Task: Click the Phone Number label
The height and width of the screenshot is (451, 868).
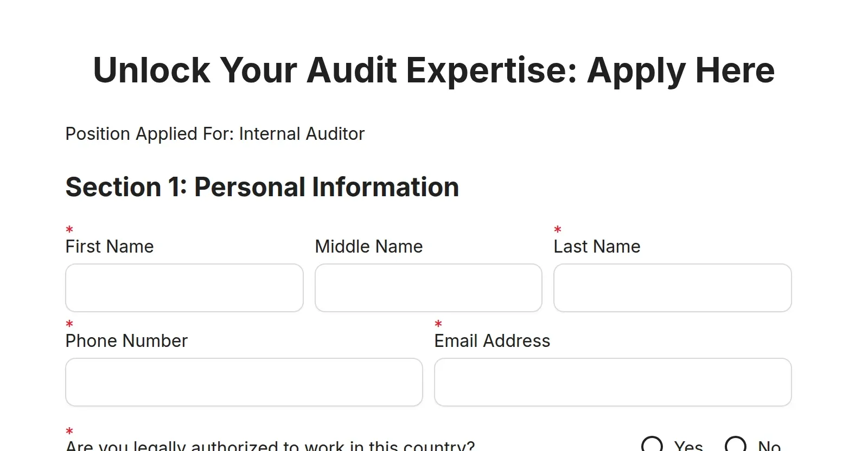Action: [126, 341]
